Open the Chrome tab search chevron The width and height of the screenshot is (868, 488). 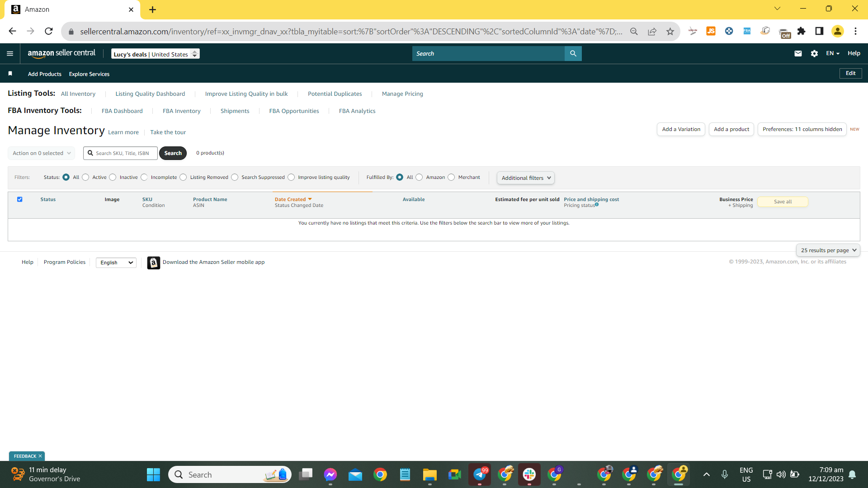pos(777,9)
